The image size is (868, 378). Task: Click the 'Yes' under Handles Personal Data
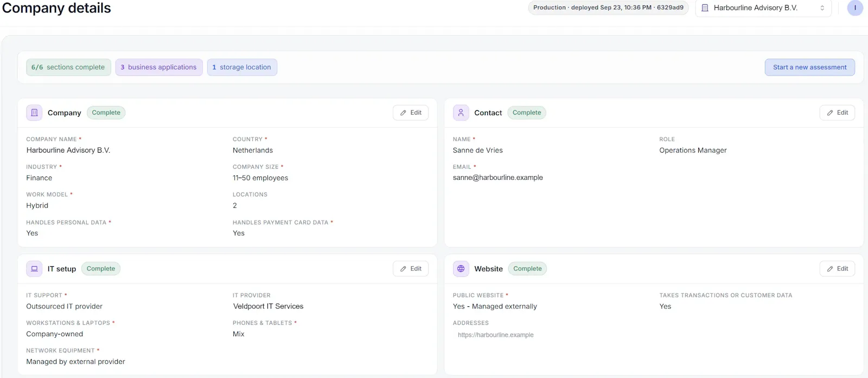tap(32, 234)
